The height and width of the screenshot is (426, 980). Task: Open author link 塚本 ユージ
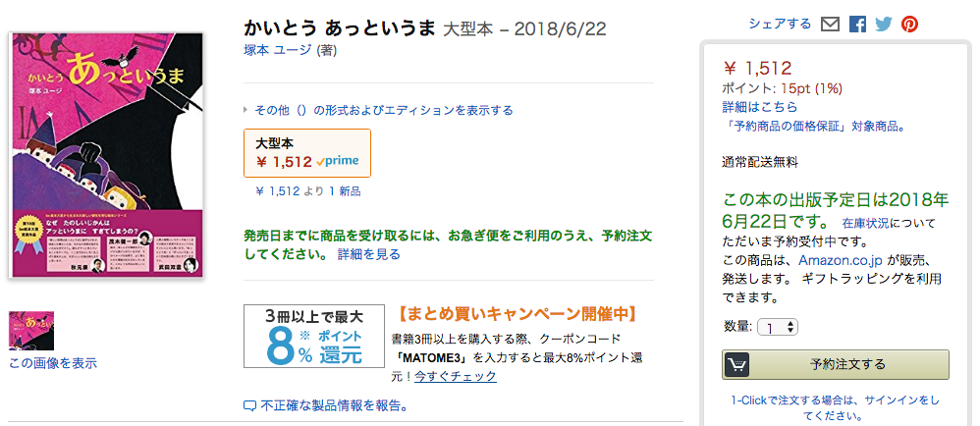pos(277,51)
